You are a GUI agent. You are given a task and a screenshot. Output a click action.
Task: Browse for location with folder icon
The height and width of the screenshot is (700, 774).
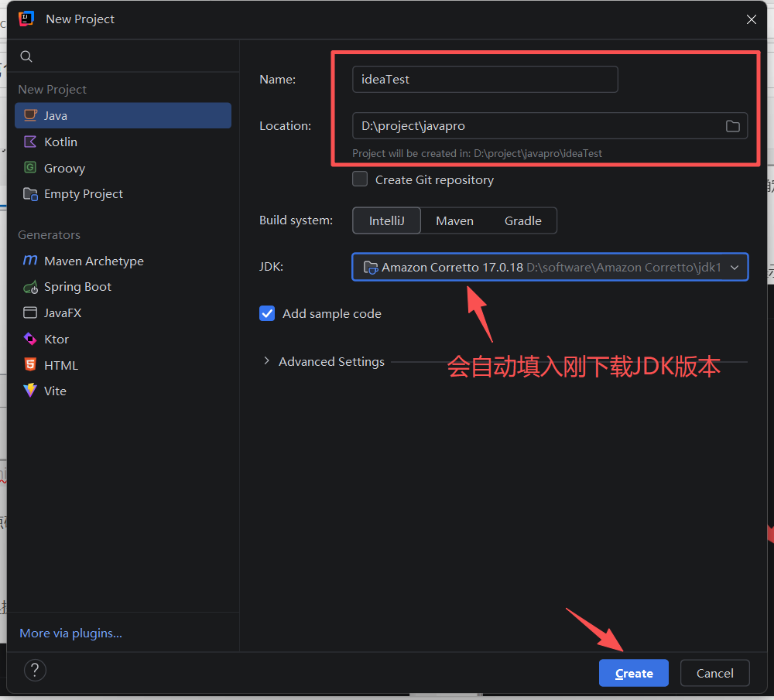(x=732, y=126)
